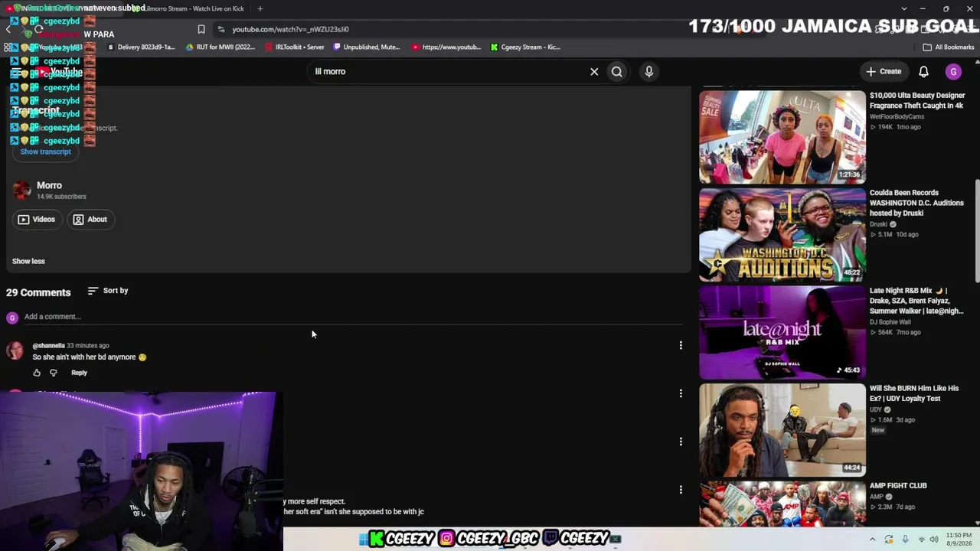This screenshot has width=980, height=551.
Task: Open Morro's About page
Action: tap(90, 220)
